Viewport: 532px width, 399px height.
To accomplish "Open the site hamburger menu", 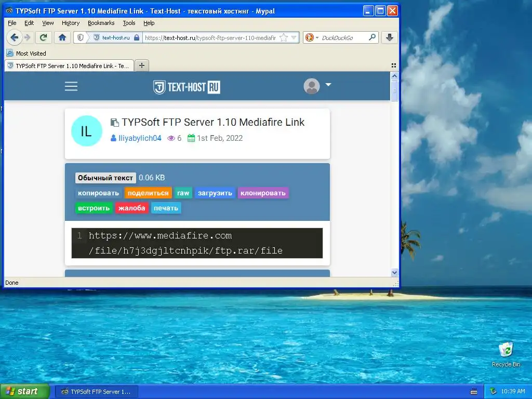I will tap(71, 86).
